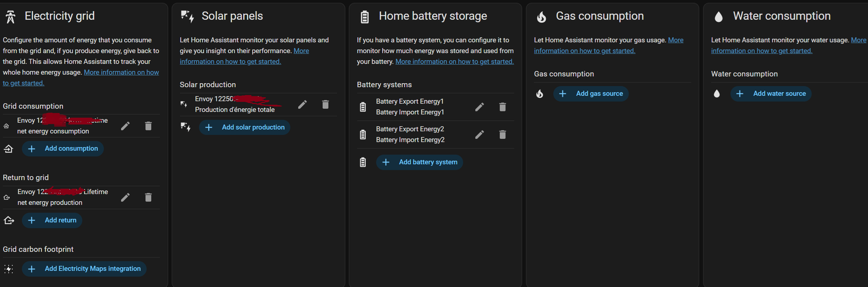
Task: Click Add water source
Action: click(771, 94)
